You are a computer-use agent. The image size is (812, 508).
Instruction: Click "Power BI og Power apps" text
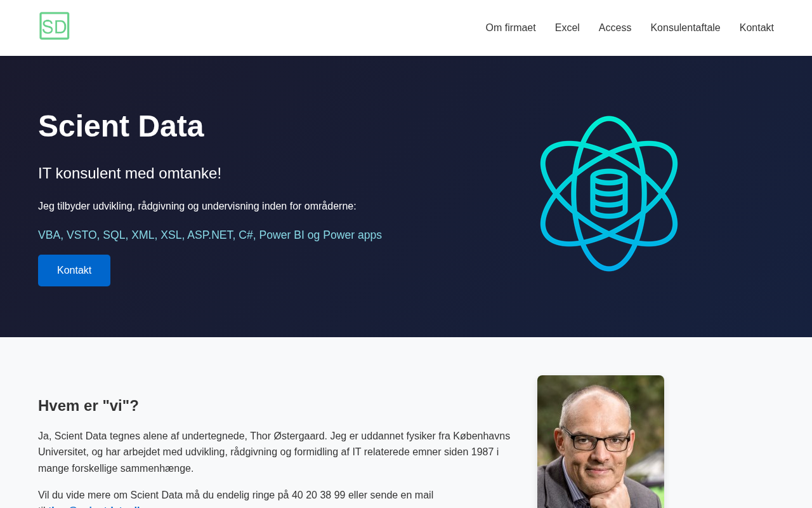pos(320,235)
